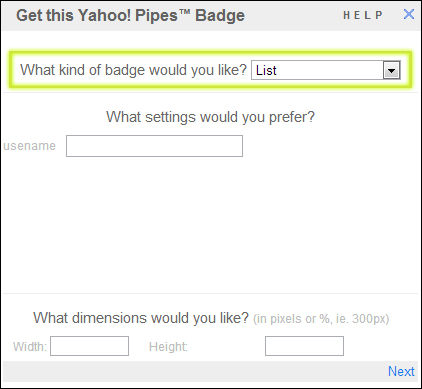
Task: Click the Height: label
Action: click(168, 347)
